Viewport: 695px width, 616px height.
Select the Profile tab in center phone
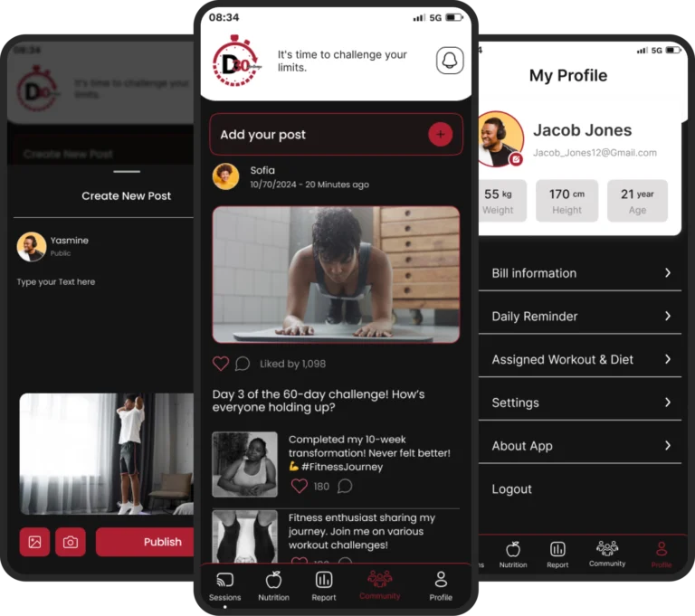coord(441,586)
